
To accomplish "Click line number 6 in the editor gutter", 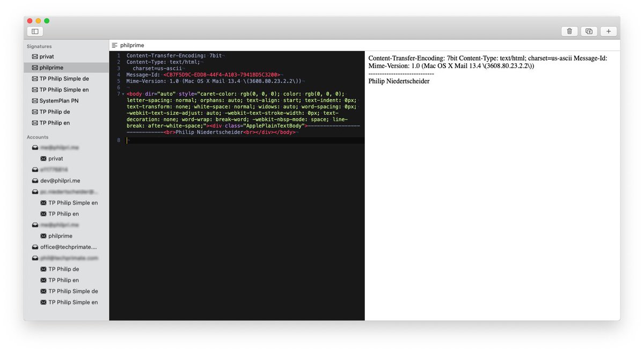I will tap(118, 87).
